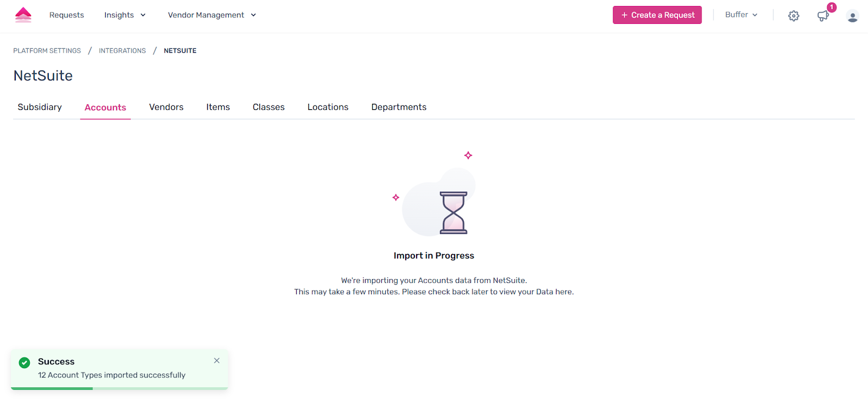Click the NetSuite page title

pos(43,75)
